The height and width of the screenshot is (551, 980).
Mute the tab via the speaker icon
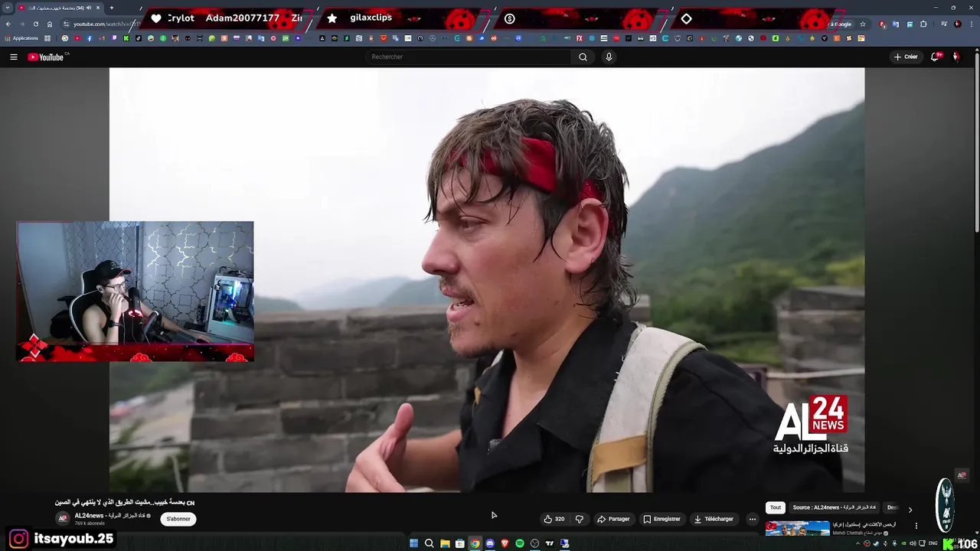click(89, 8)
